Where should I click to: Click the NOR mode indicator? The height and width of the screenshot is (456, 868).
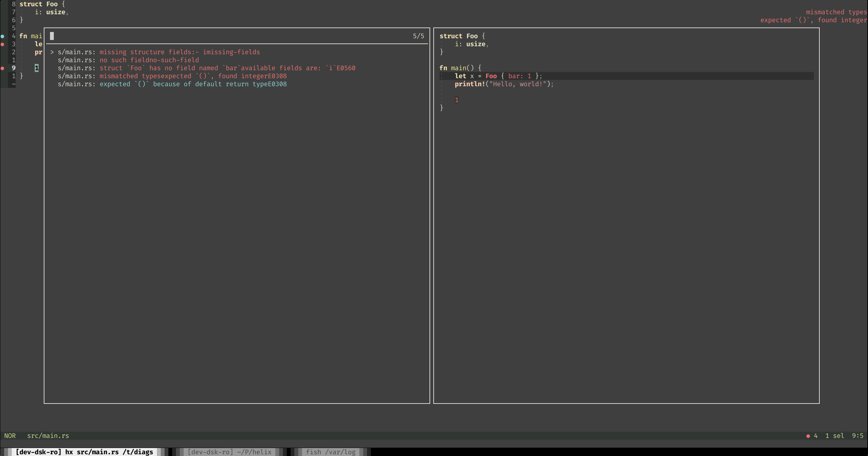tap(10, 435)
